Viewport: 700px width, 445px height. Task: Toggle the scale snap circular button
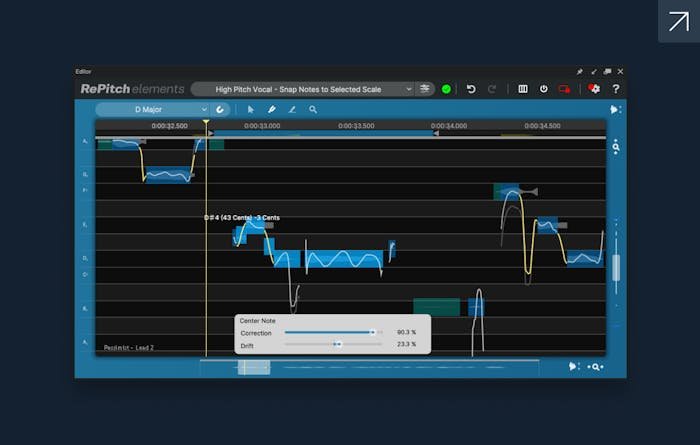[x=221, y=109]
